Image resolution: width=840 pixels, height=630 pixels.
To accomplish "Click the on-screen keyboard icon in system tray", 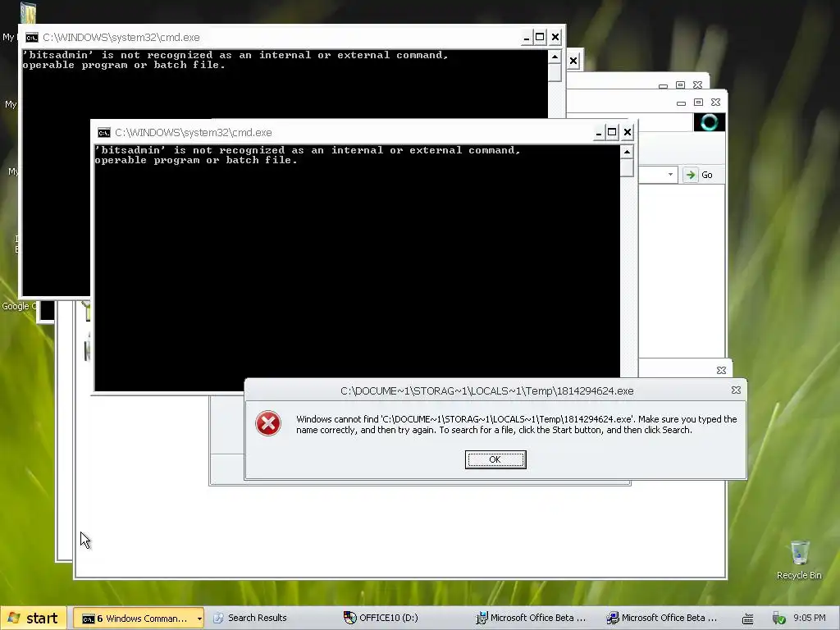I will point(748,619).
